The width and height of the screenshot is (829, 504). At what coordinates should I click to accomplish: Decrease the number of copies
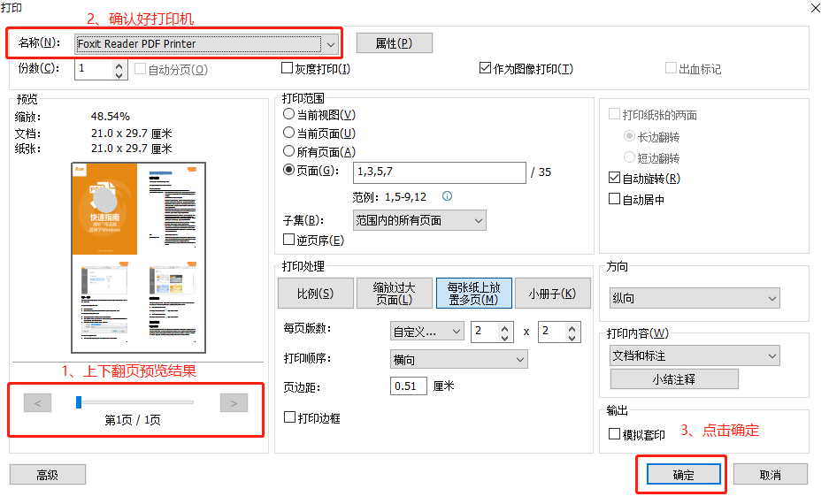119,74
